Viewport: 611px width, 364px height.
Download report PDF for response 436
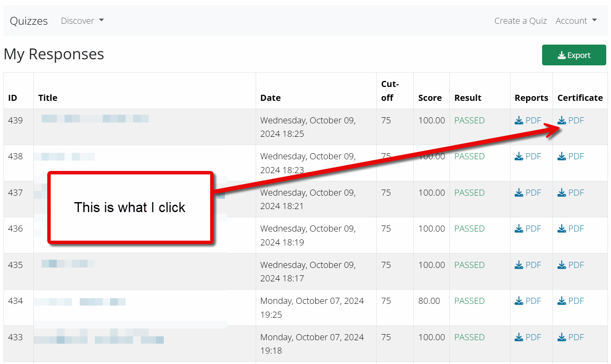[528, 229]
